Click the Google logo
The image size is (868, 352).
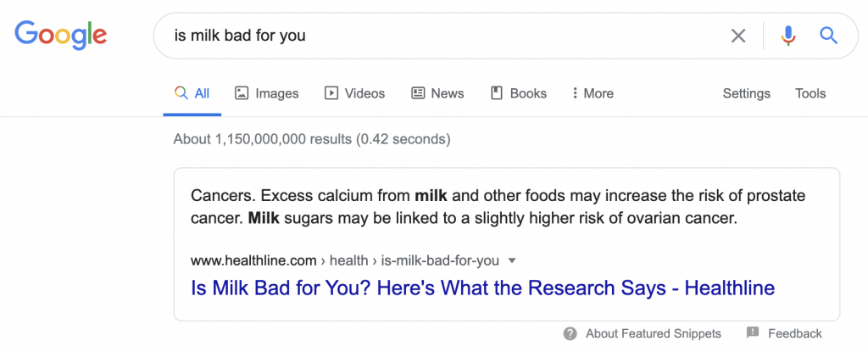point(60,35)
